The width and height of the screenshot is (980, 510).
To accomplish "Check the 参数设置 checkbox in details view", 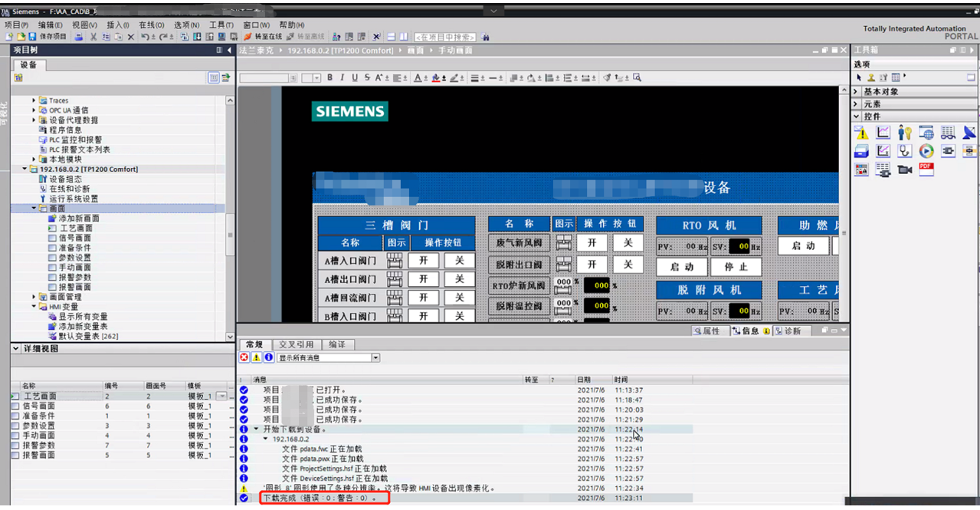I will pos(15,426).
